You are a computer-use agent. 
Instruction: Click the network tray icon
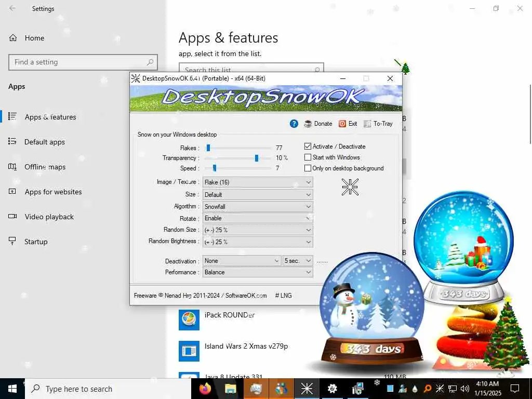coord(453,389)
